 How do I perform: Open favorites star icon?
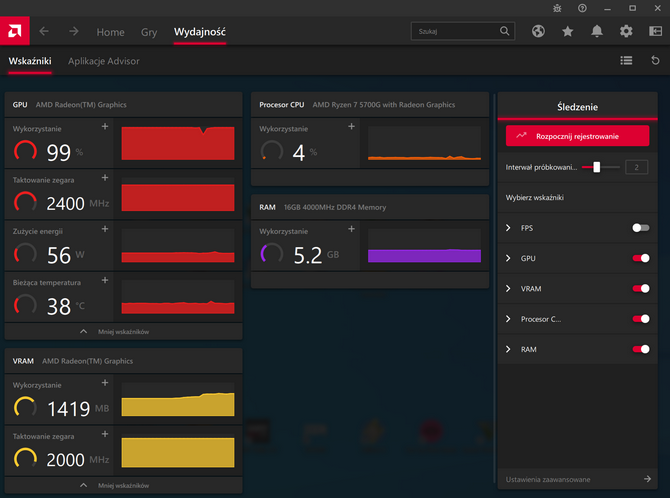567,31
